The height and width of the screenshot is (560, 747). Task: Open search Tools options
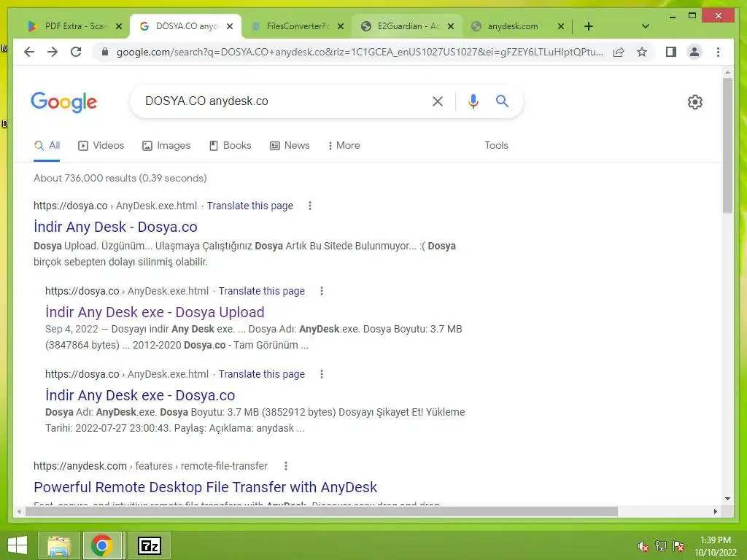[496, 146]
